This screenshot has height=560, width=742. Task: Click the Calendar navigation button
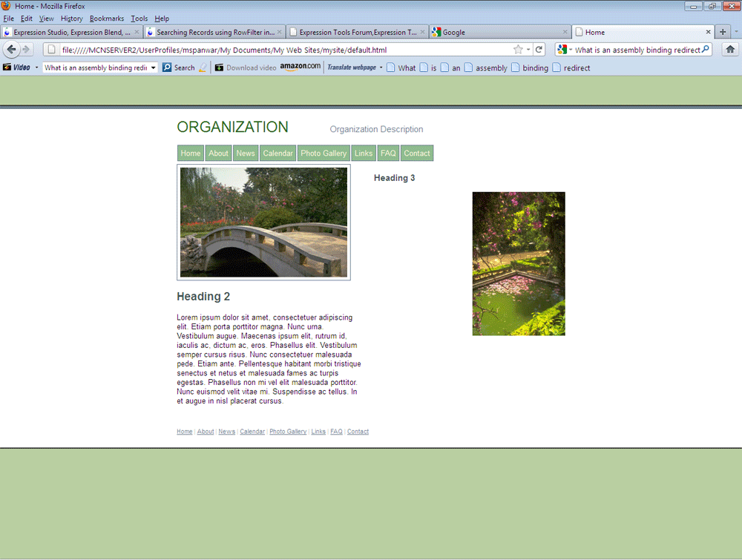click(278, 154)
